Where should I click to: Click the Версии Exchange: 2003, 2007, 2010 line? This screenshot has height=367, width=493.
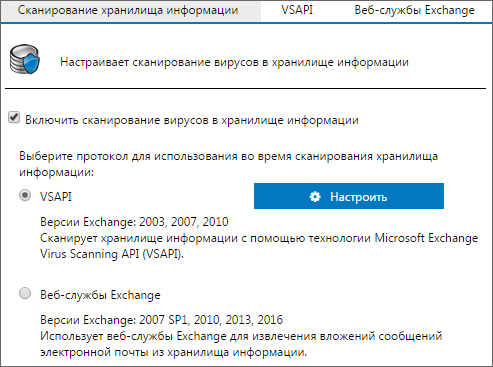134,222
